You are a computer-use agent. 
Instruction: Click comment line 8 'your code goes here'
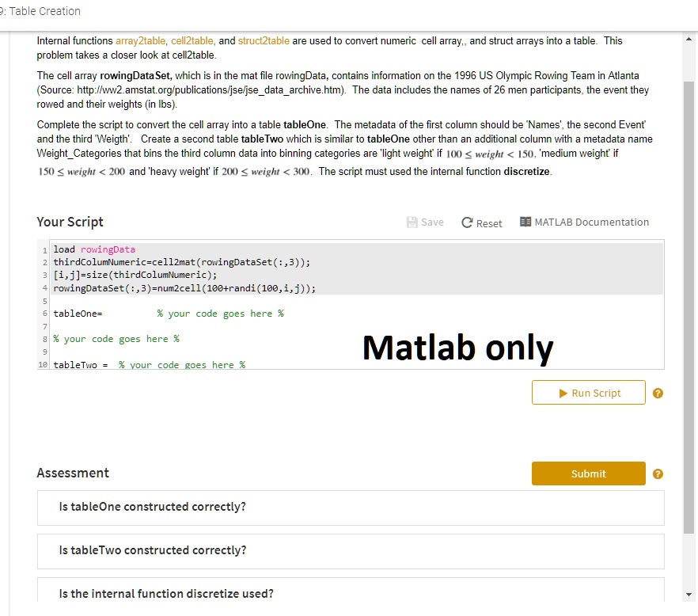116,339
